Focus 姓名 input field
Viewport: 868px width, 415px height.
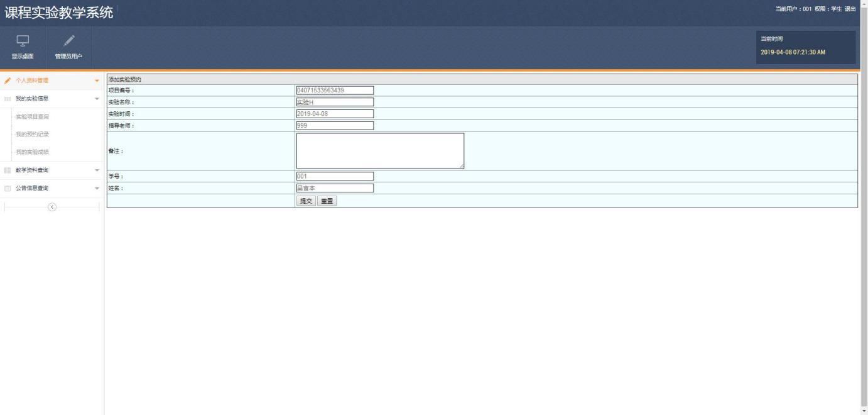coord(335,188)
